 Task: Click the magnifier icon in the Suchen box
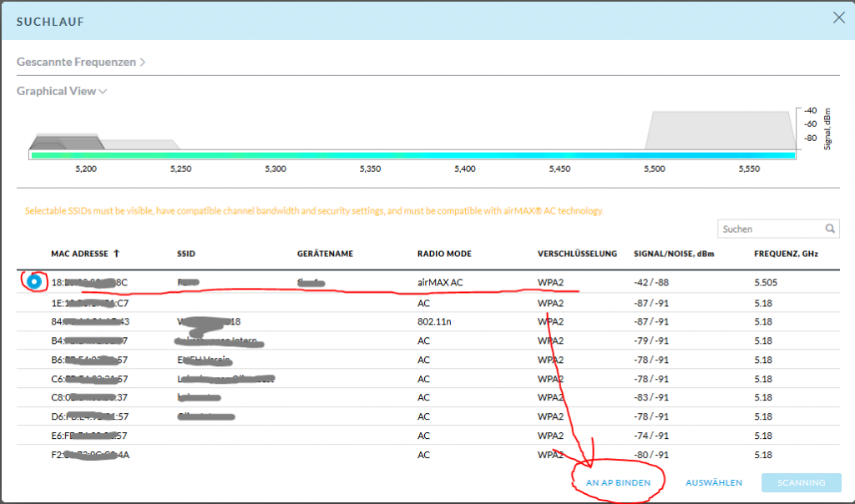coord(830,229)
